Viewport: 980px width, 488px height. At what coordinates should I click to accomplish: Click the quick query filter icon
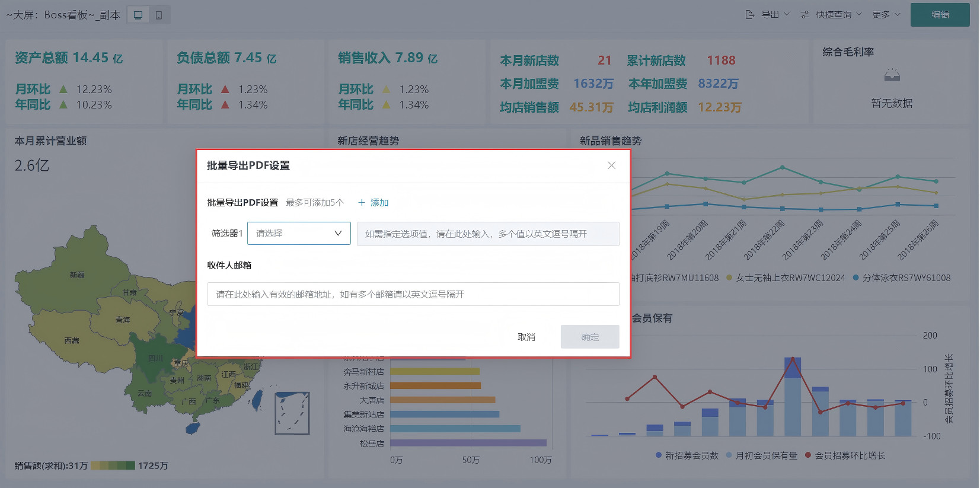point(805,15)
